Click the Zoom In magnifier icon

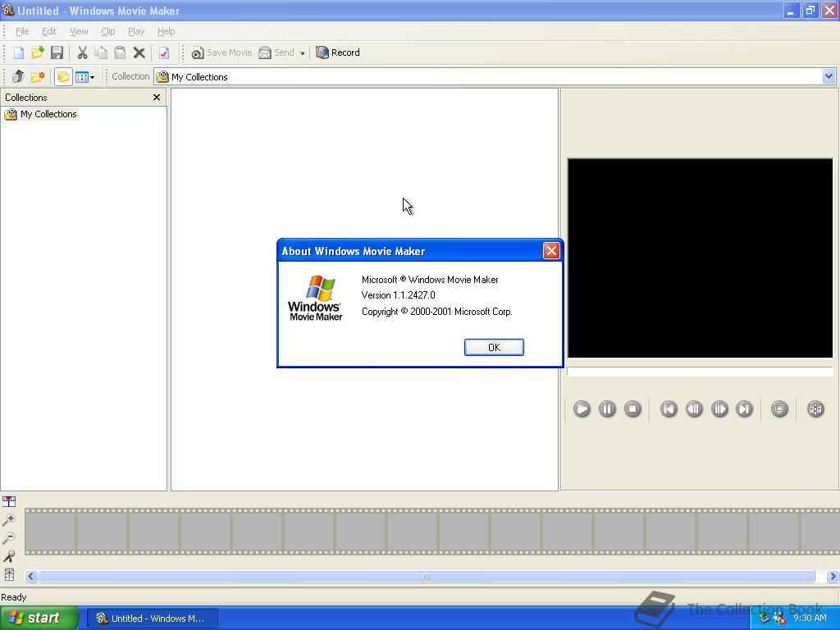[9, 519]
